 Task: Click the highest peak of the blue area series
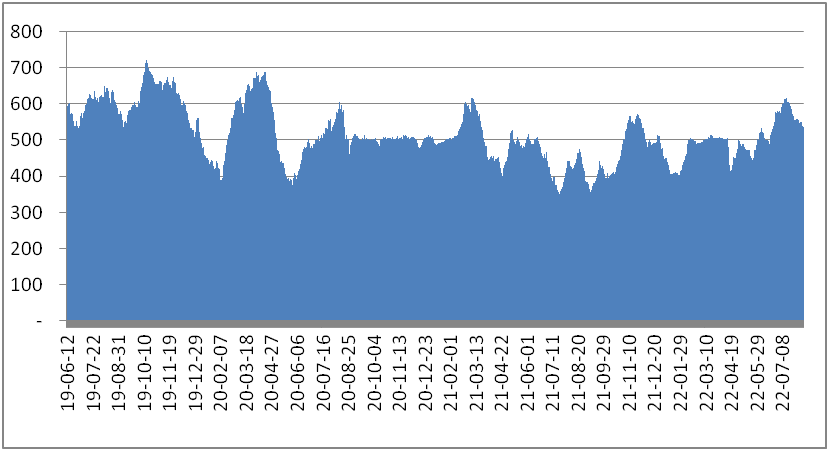(146, 62)
